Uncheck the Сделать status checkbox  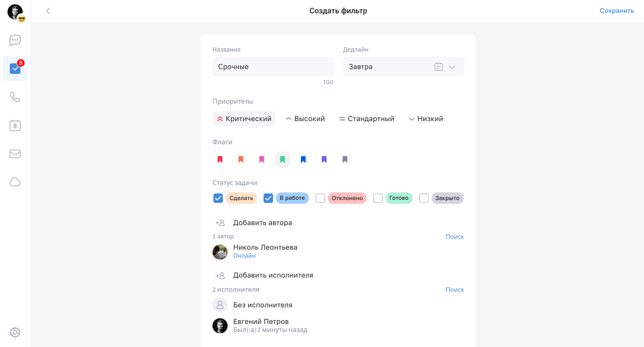coord(218,198)
